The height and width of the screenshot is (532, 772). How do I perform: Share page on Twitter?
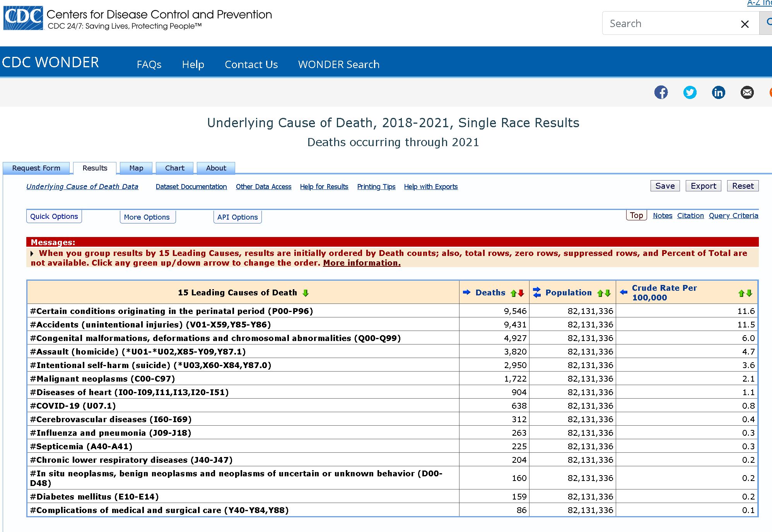690,92
